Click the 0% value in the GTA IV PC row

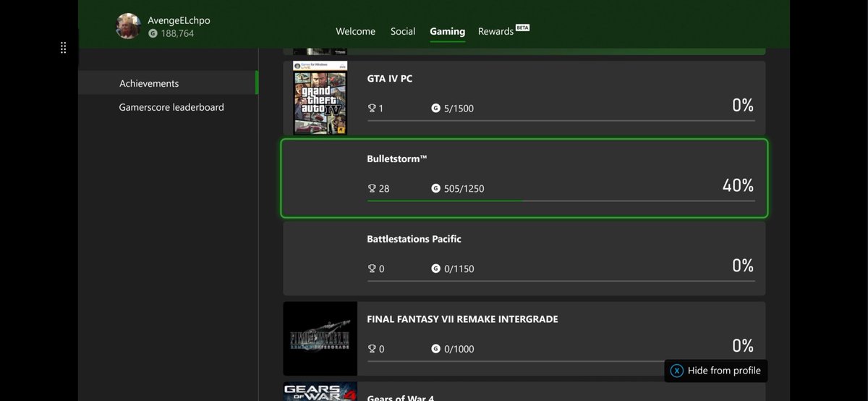pos(743,105)
